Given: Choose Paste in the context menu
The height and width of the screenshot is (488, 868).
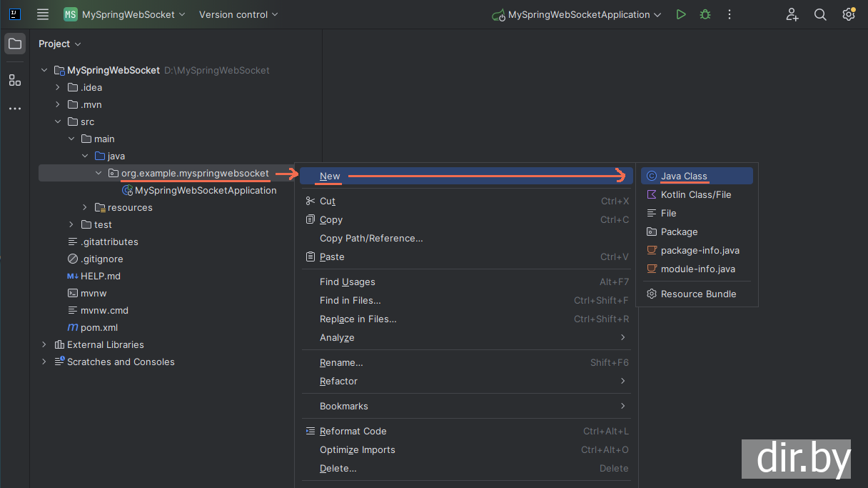Looking at the screenshot, I should pyautogui.click(x=466, y=257).
